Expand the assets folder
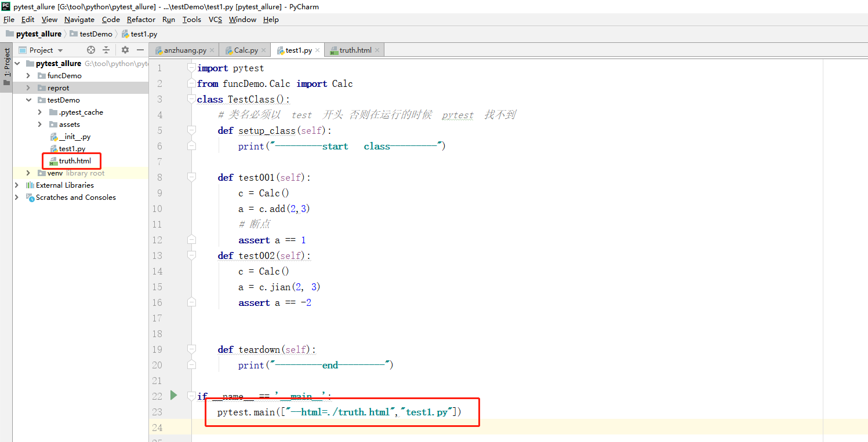The width and height of the screenshot is (868, 442). tap(40, 124)
